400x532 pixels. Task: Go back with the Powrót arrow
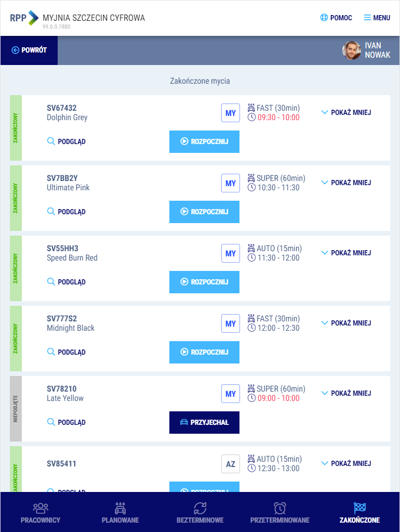[x=16, y=50]
